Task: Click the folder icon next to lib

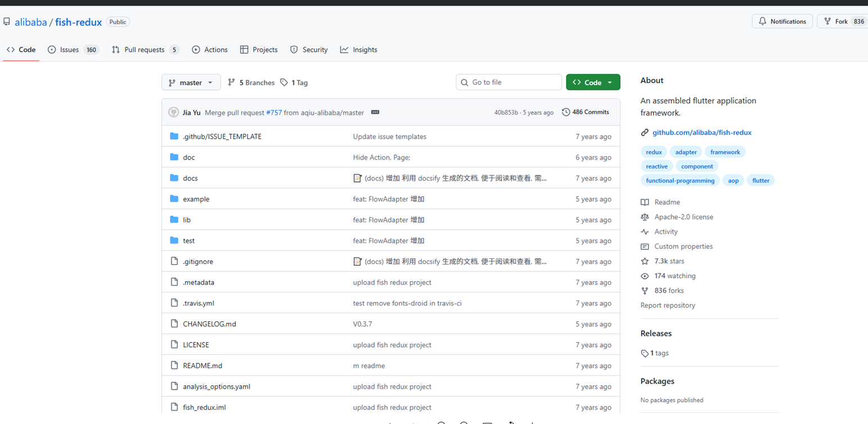Action: pyautogui.click(x=174, y=220)
